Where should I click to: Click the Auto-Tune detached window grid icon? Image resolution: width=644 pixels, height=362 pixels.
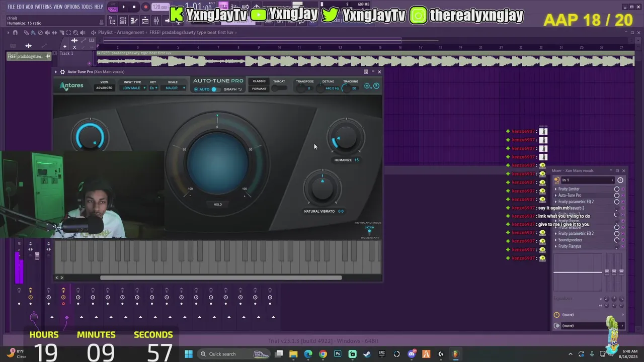(366, 72)
